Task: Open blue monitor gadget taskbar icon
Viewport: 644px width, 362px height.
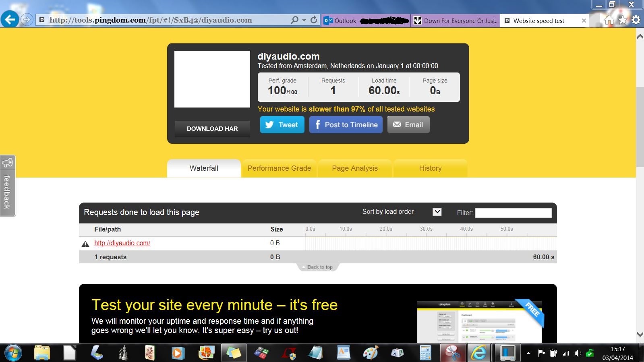Action: (x=507, y=353)
